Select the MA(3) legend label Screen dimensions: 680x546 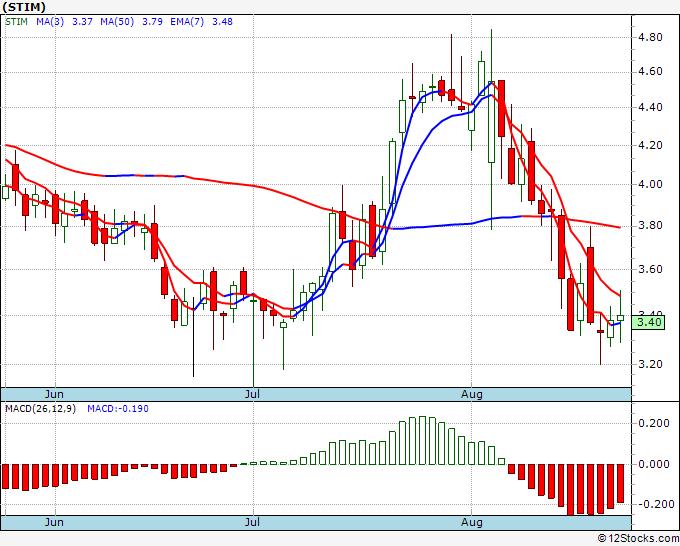tap(50, 22)
